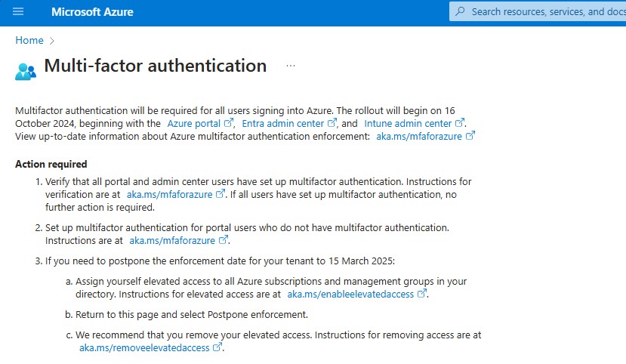Click text '15 March 2025' in step 3
626x364 pixels.
[360, 261]
